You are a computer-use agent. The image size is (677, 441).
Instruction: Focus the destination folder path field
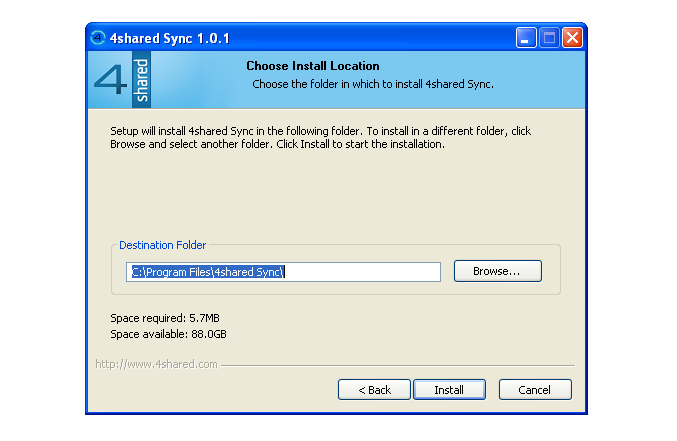pyautogui.click(x=284, y=272)
